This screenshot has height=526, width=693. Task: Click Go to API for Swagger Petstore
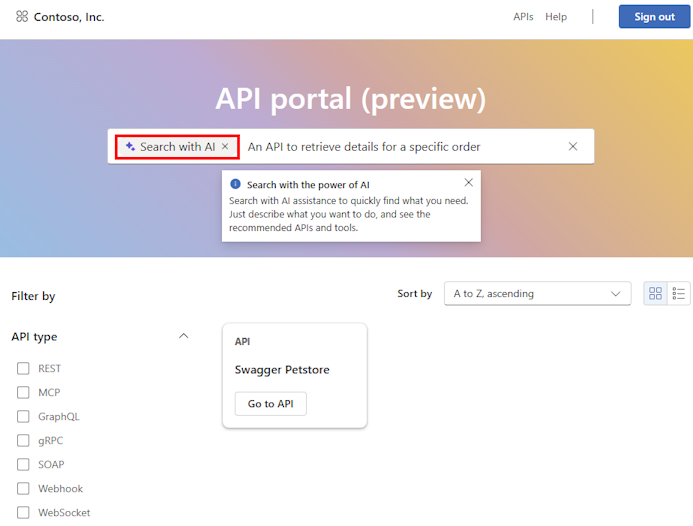point(270,404)
